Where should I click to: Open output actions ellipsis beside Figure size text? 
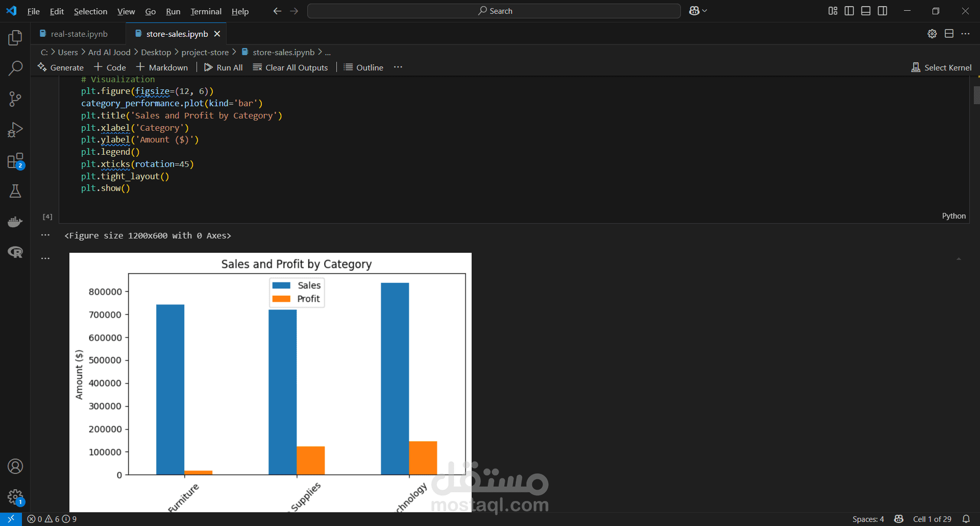point(45,235)
